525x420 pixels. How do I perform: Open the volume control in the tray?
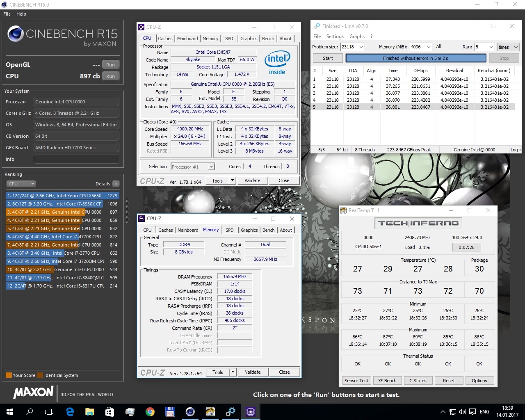tap(463, 412)
